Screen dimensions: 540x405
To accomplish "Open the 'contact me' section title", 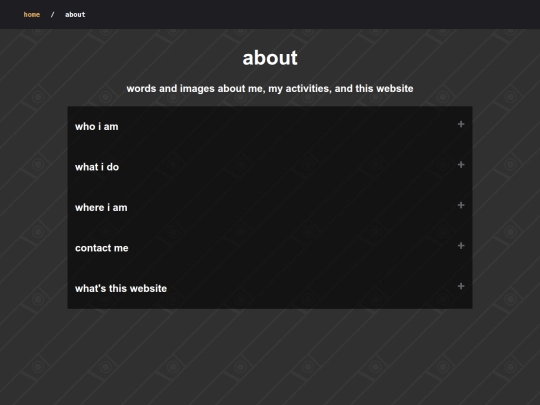I will (x=102, y=248).
